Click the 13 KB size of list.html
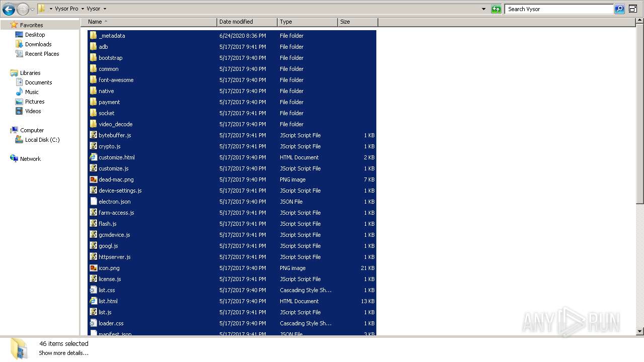Image resolution: width=644 pixels, height=362 pixels. [x=367, y=301]
